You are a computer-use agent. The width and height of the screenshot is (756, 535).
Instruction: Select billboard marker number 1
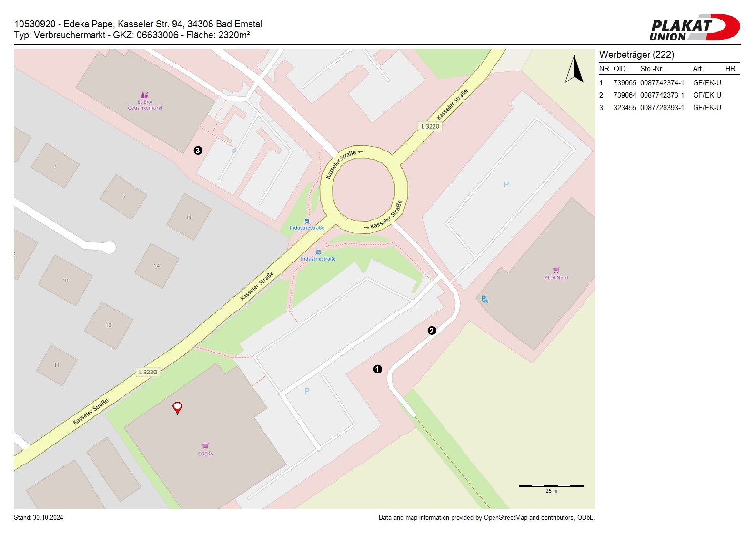point(377,369)
